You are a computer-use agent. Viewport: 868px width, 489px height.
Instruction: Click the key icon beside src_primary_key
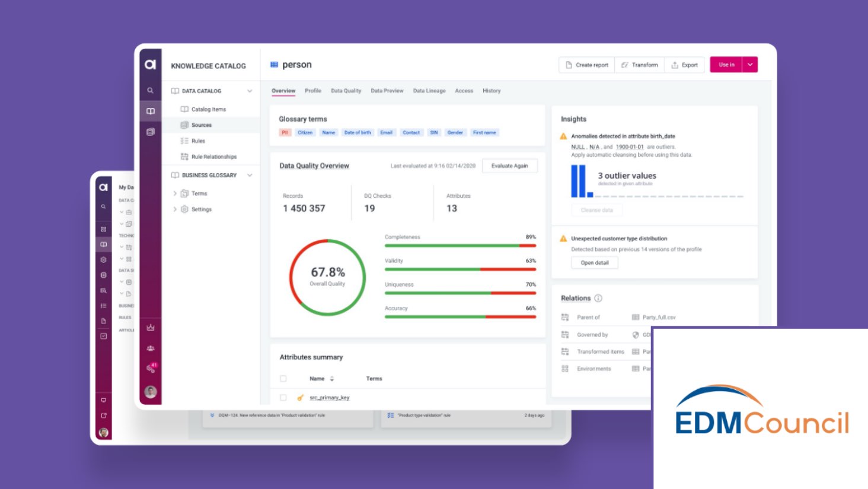[x=300, y=398]
